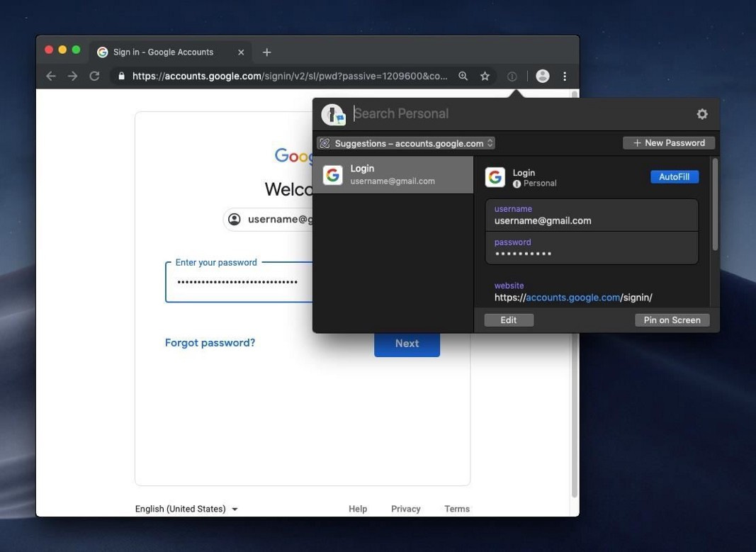The width and height of the screenshot is (756, 552).
Task: Open the zoom magnifier icon in address bar
Action: coord(463,76)
